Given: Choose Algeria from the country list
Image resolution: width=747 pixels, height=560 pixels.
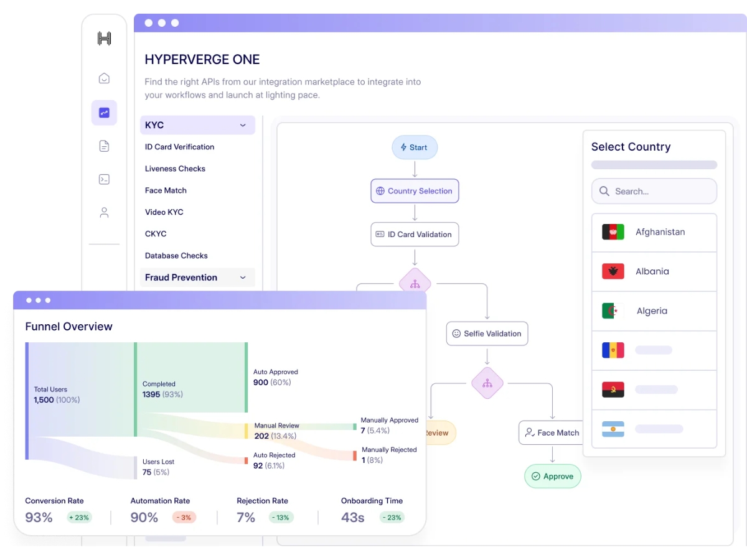Looking at the screenshot, I should pyautogui.click(x=654, y=311).
